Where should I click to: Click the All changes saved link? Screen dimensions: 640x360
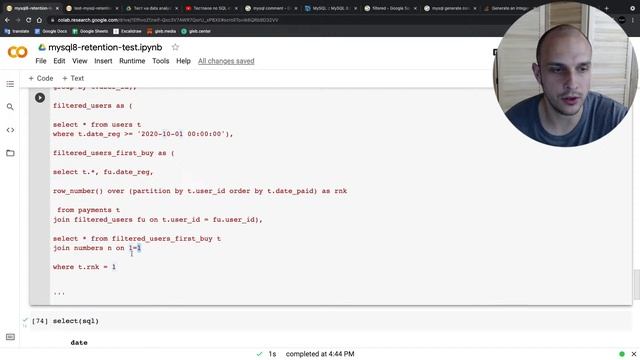(226, 61)
